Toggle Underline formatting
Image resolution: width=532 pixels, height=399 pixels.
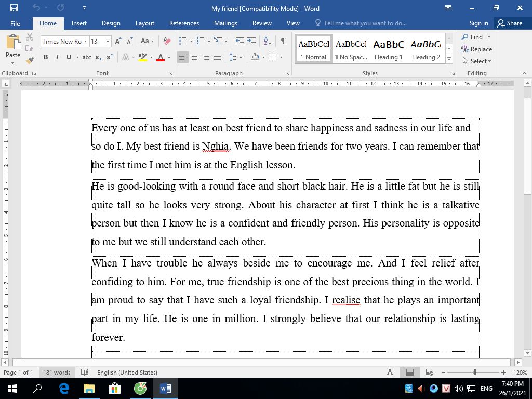(x=69, y=57)
